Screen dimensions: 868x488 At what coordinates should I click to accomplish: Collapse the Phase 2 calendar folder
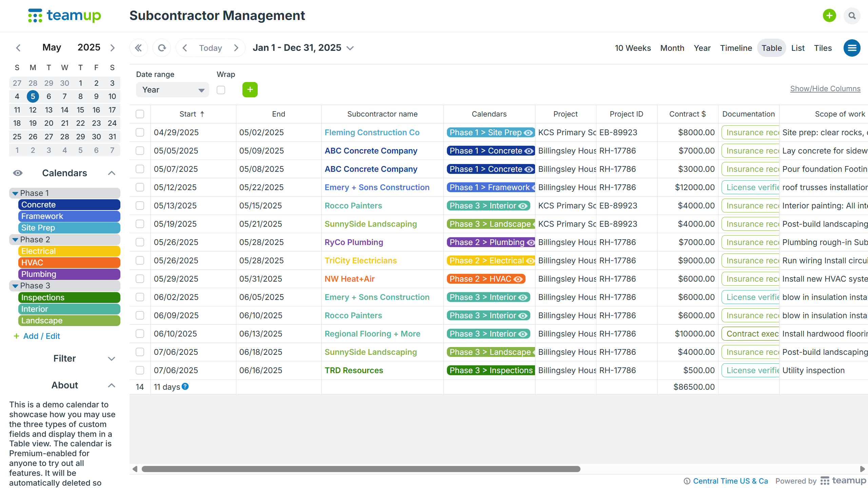tap(15, 240)
